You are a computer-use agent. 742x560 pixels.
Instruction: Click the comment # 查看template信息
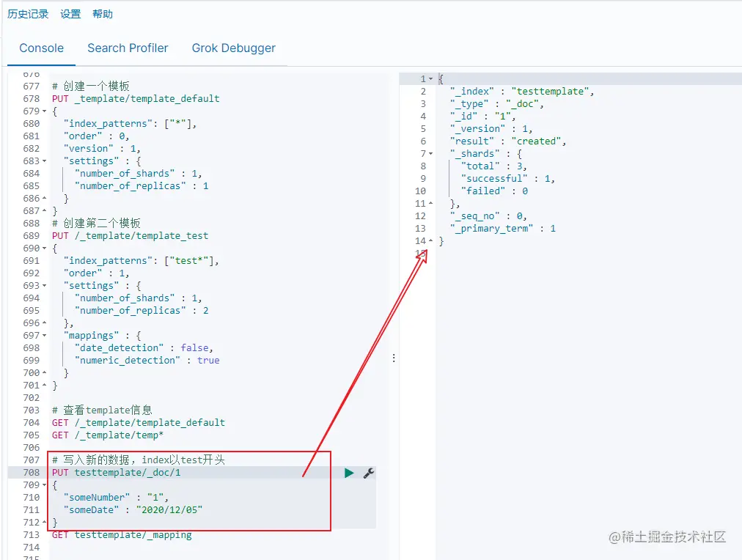point(102,410)
